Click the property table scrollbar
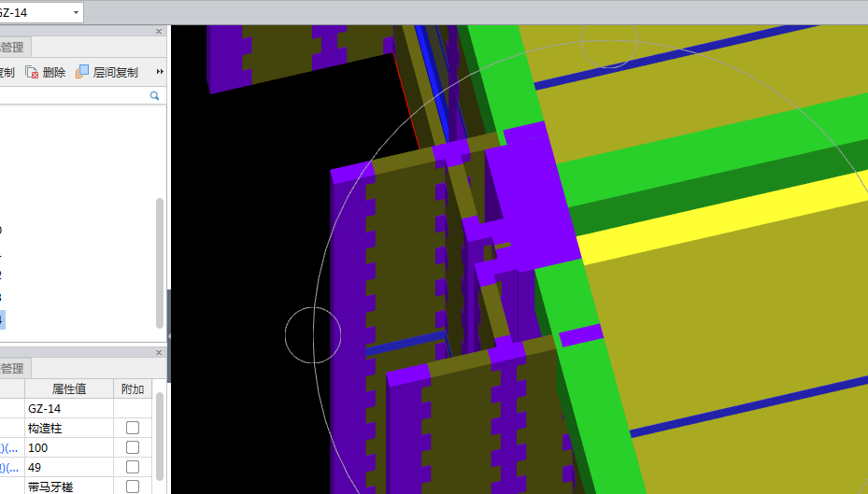 click(160, 436)
